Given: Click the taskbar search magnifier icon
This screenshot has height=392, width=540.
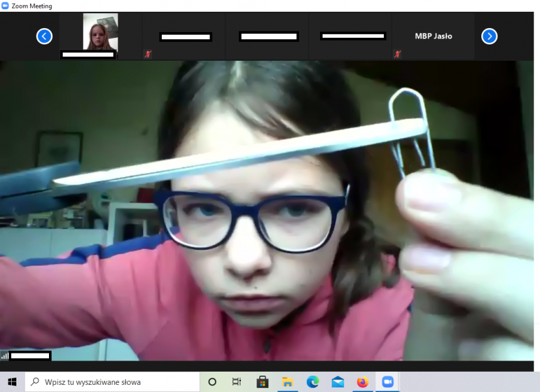Looking at the screenshot, I should pyautogui.click(x=35, y=382).
